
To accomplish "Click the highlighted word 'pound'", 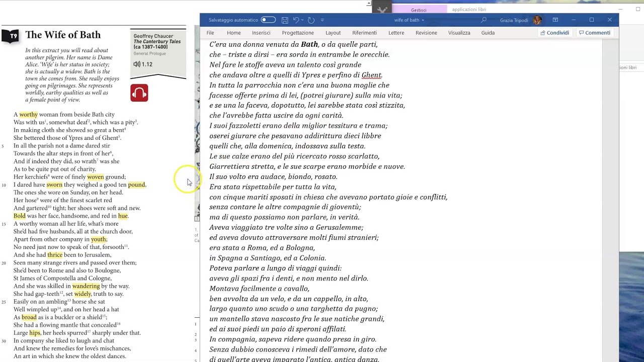I will click(136, 185).
